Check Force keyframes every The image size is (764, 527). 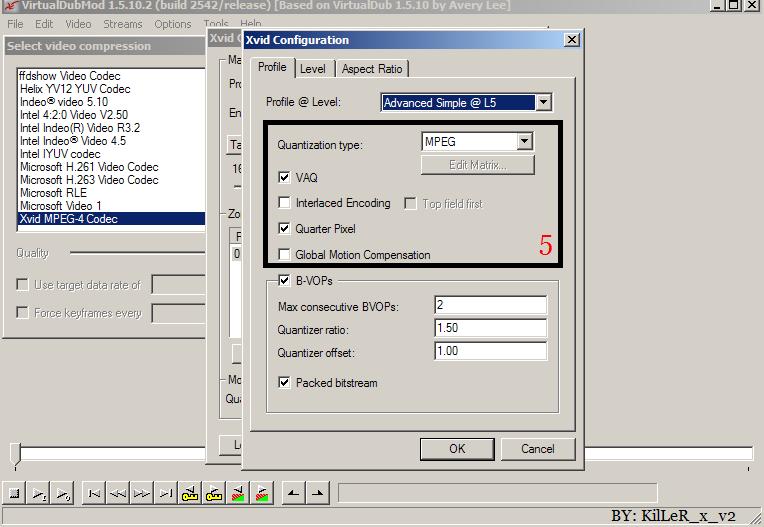(x=22, y=312)
